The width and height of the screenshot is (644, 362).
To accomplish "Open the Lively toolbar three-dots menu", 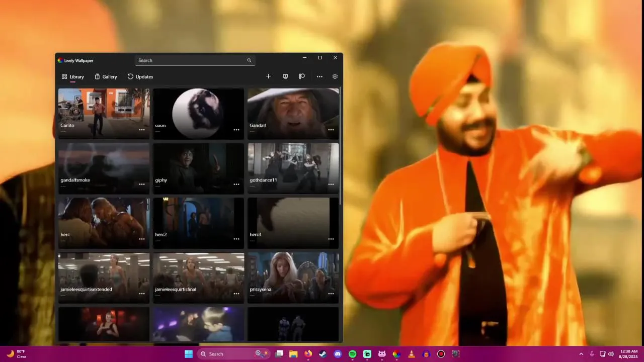I will pos(319,76).
